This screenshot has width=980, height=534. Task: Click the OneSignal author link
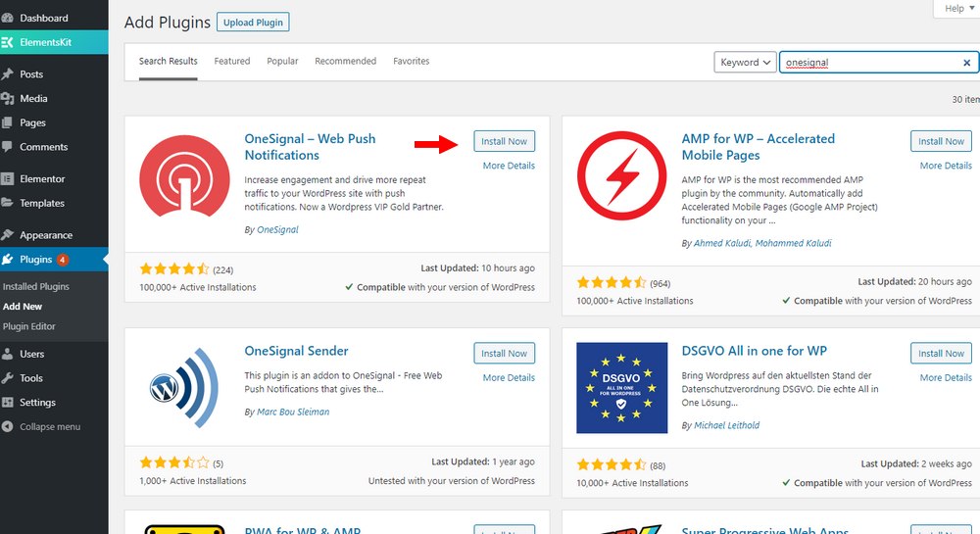coord(277,230)
